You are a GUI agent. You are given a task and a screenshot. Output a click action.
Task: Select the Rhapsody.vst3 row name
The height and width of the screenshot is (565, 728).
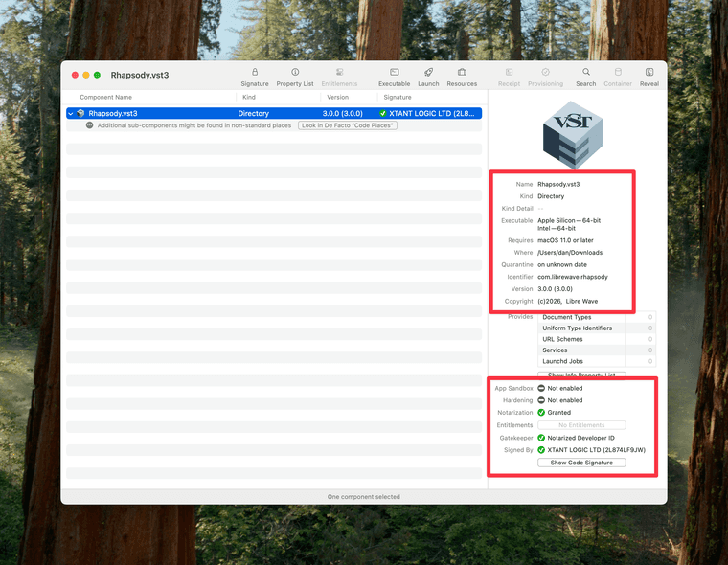pyautogui.click(x=113, y=113)
